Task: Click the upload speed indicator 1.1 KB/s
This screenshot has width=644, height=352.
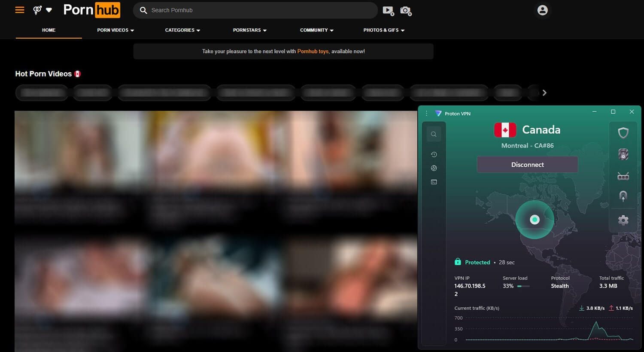Action: (x=621, y=308)
